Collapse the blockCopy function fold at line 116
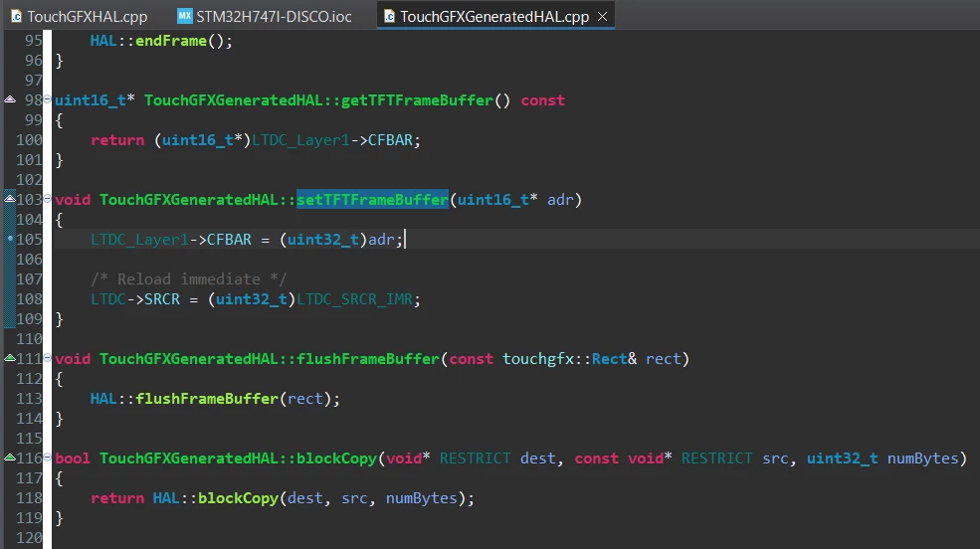The image size is (980, 549). 47,457
